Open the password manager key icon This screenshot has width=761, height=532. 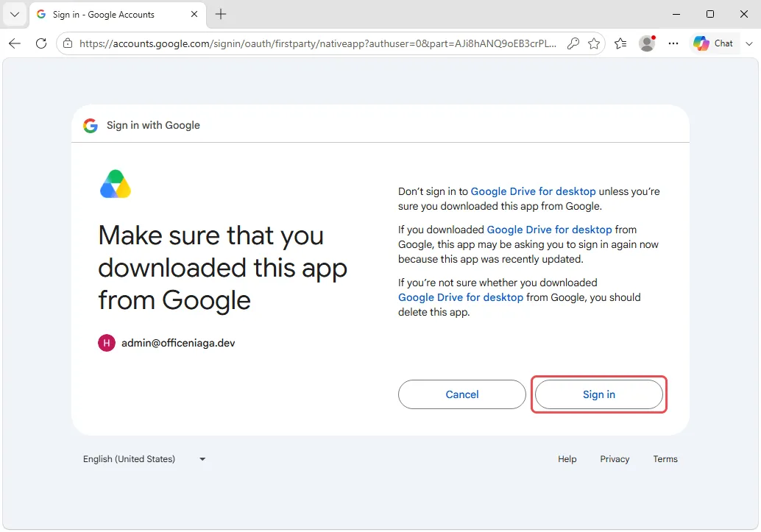coord(573,43)
